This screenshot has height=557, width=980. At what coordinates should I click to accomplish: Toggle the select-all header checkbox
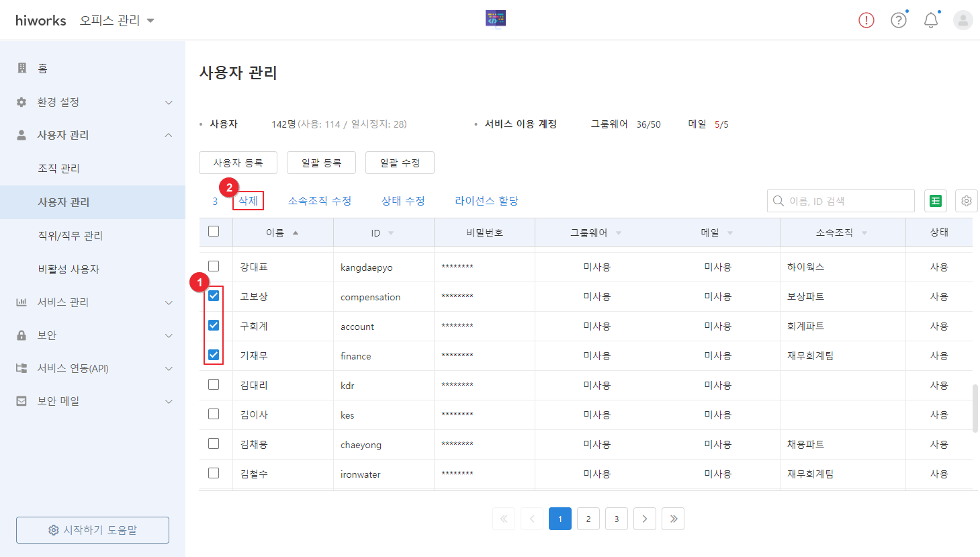[x=214, y=232]
